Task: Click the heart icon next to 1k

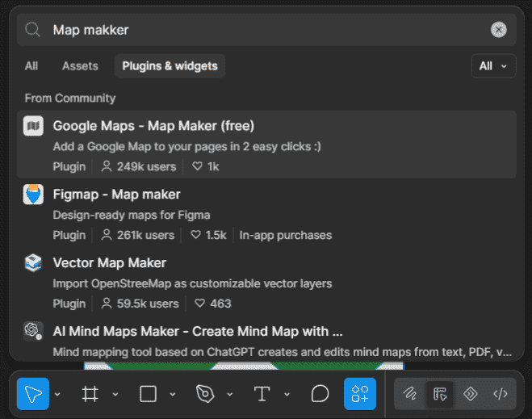Action: click(x=197, y=166)
